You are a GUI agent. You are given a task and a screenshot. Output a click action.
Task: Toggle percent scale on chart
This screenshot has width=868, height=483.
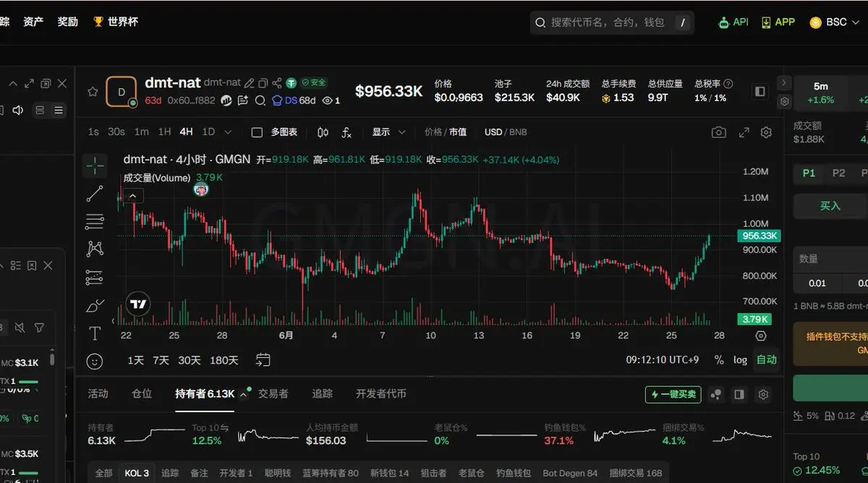pyautogui.click(x=719, y=359)
